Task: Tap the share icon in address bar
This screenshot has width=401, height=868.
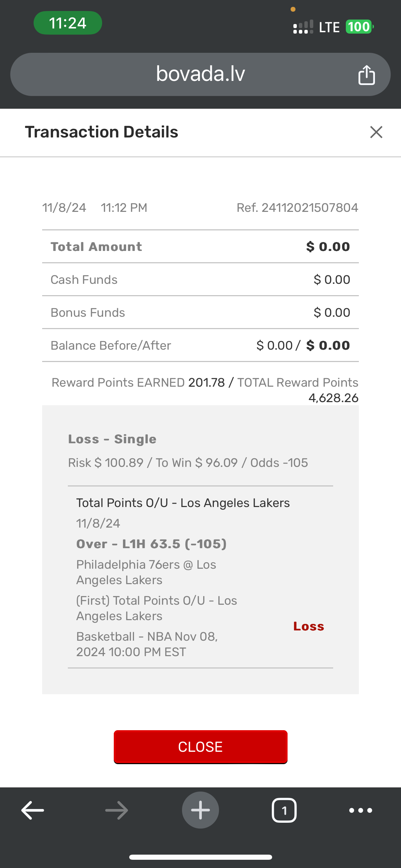Action: coord(366,75)
